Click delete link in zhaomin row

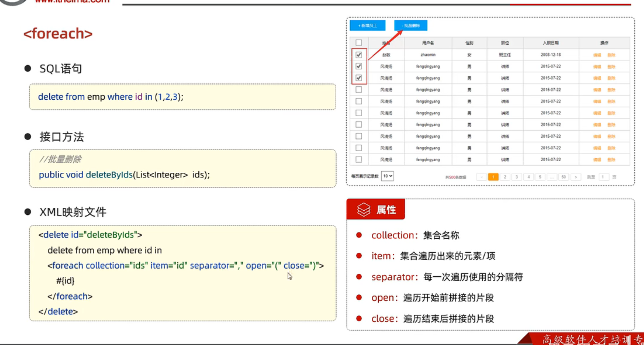[x=611, y=55]
